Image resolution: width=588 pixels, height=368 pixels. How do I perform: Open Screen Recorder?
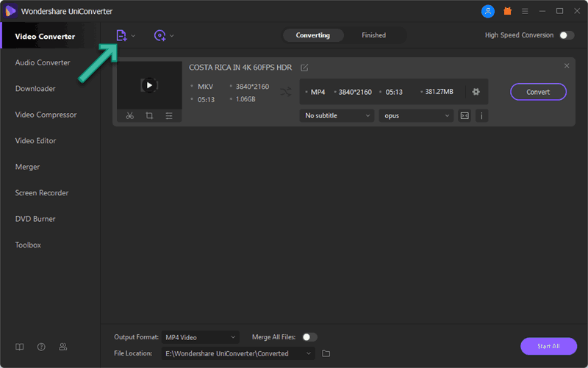click(42, 193)
